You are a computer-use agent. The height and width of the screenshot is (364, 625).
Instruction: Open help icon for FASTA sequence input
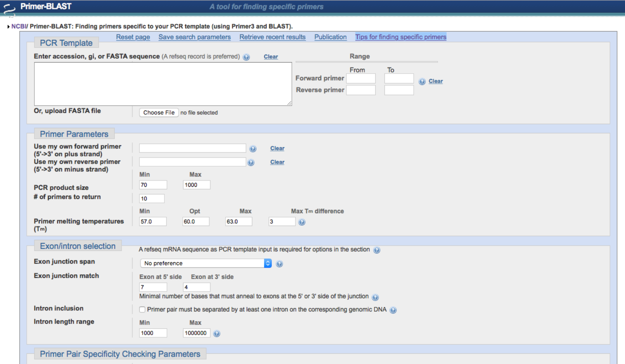click(x=246, y=57)
